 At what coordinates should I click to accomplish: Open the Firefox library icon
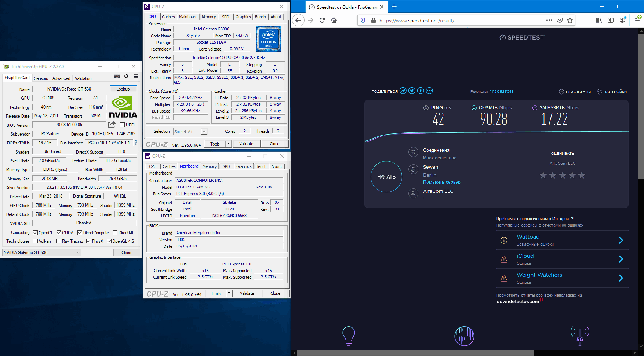point(599,21)
